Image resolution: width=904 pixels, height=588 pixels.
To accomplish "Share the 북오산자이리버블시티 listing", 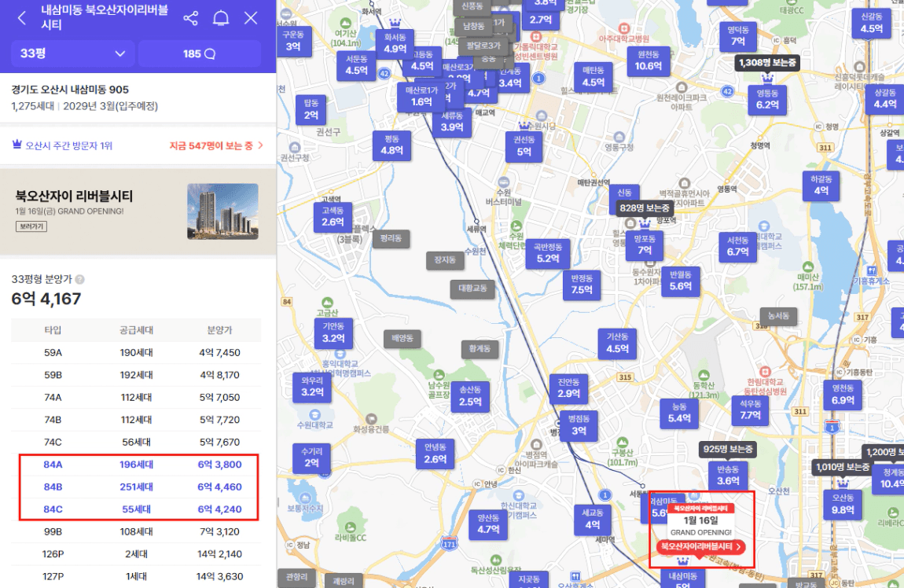I will pyautogui.click(x=190, y=18).
